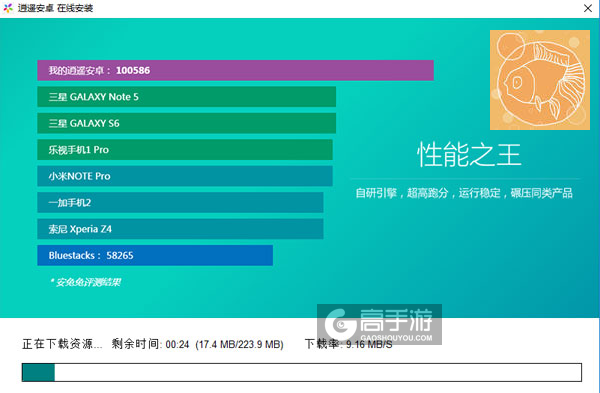Select the 索尼 Xperia Z4 bar
Viewport: 600px width, 393px height.
tap(180, 229)
